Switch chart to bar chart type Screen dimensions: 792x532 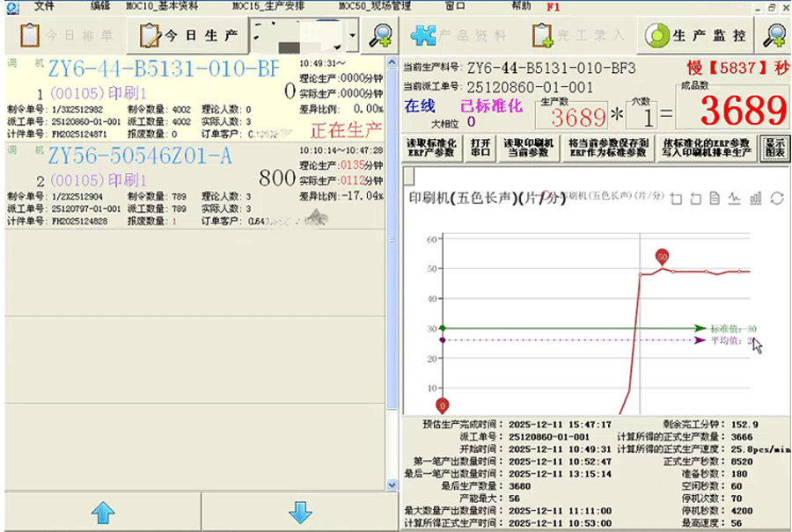tap(755, 198)
